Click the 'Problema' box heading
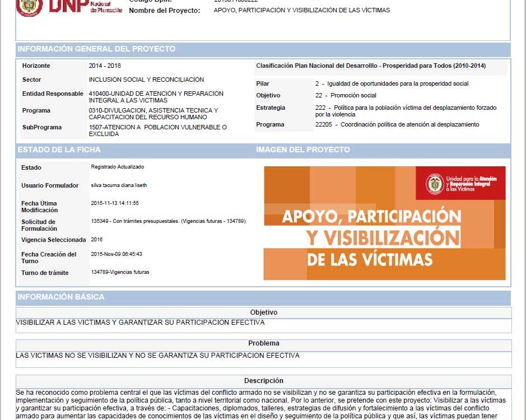The height and width of the screenshot is (420, 526). pyautogui.click(x=264, y=343)
